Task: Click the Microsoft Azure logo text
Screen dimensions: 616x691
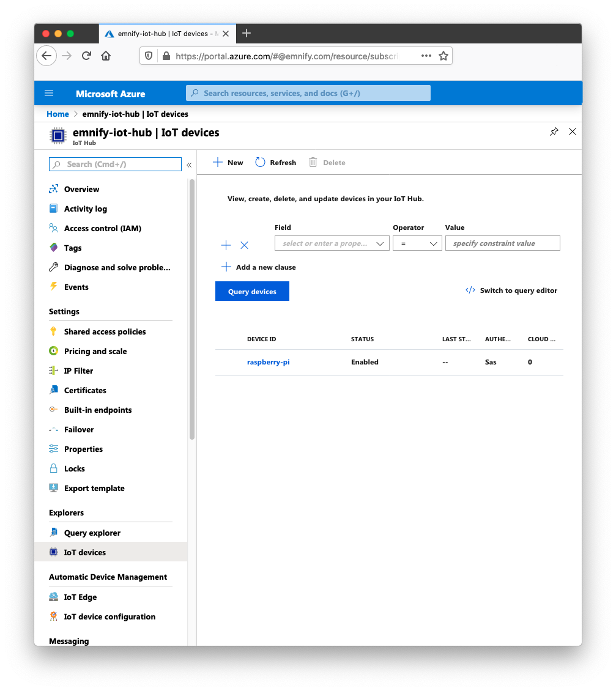Action: click(110, 94)
